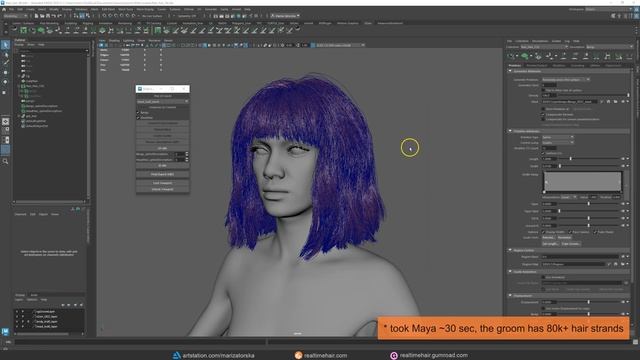Viewport: 640px width, 360px height.
Task: Undo using the status line arrow icon
Action: (53, 16)
